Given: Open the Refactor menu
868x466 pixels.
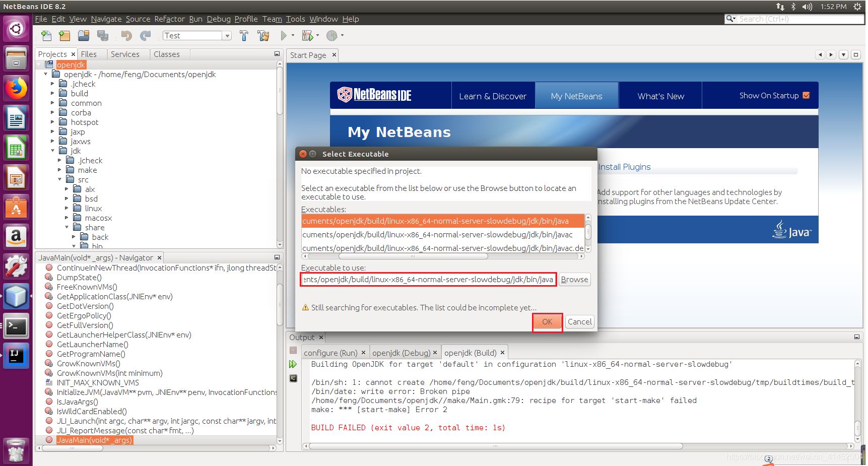Looking at the screenshot, I should [x=169, y=19].
